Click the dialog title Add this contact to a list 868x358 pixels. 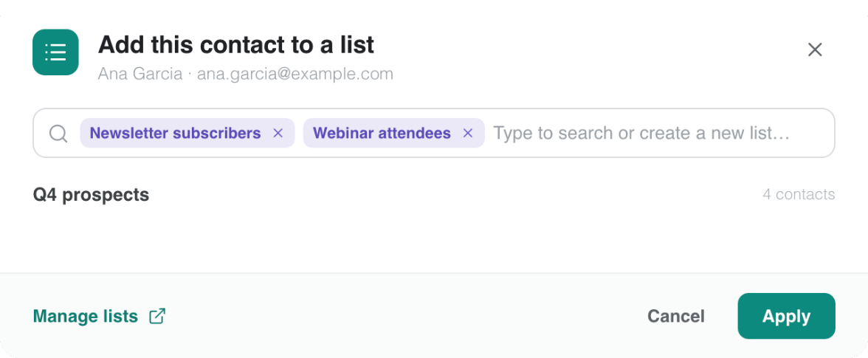pyautogui.click(x=236, y=45)
